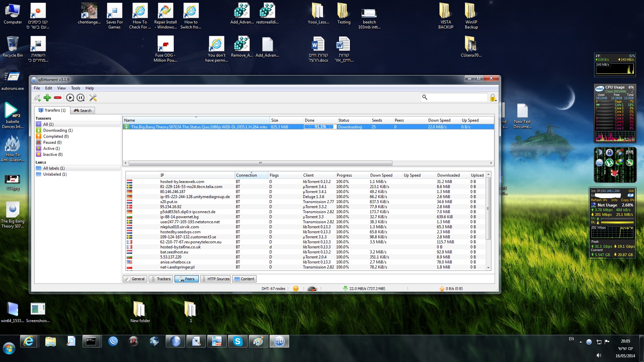644x362 pixels.
Task: Toggle alternative speed limits speedometer icon
Action: pos(312,289)
